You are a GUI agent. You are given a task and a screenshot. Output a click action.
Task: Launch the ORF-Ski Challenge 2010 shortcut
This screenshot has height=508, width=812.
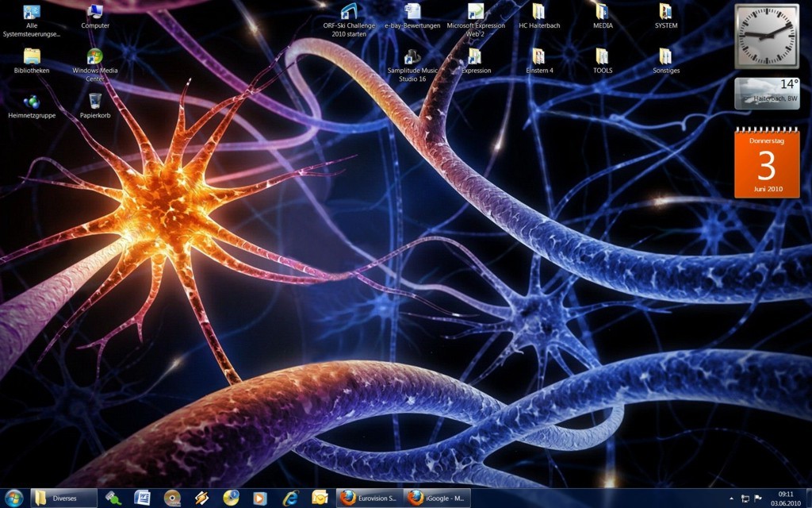[349, 12]
